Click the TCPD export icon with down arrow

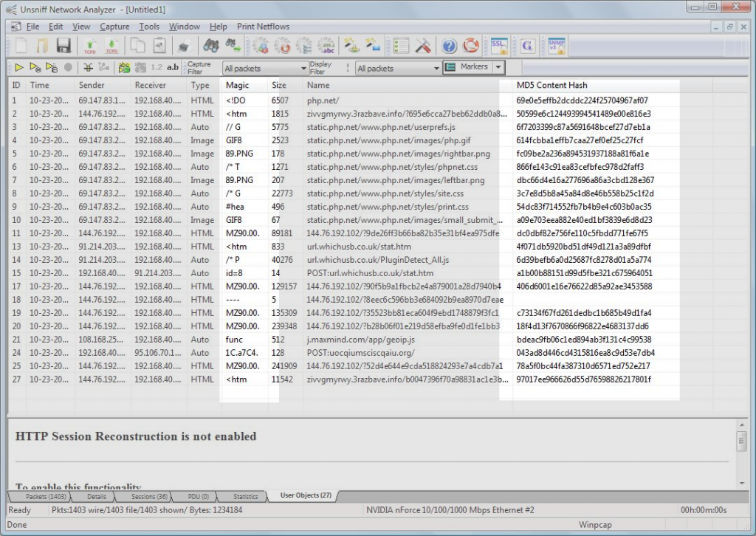click(111, 46)
